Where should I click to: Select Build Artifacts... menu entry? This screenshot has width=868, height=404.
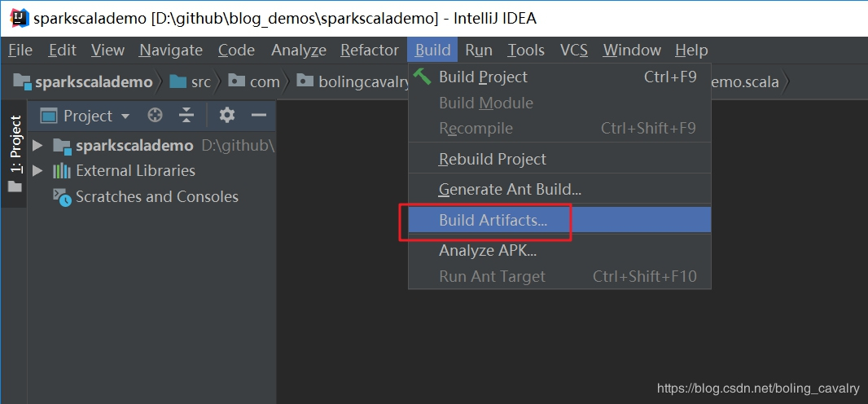493,220
